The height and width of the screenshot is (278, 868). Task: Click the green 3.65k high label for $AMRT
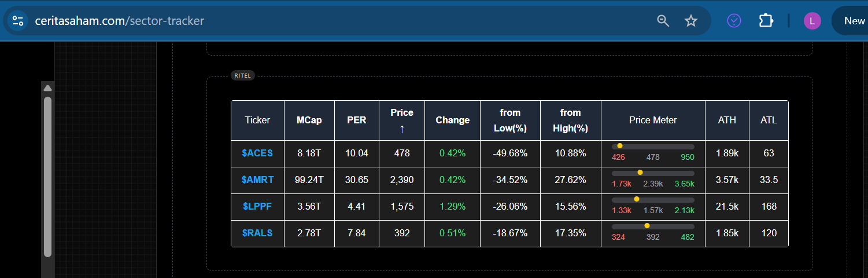point(685,184)
